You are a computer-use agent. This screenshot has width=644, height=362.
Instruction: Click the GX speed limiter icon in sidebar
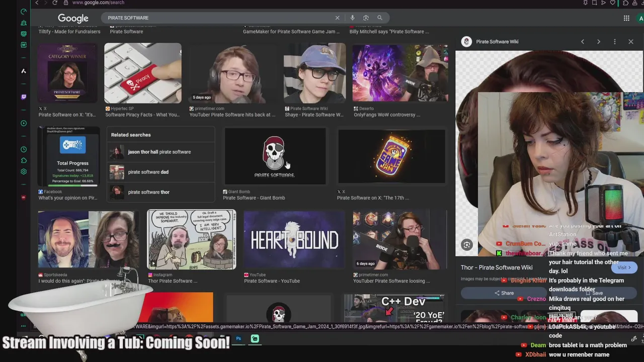click(x=24, y=12)
